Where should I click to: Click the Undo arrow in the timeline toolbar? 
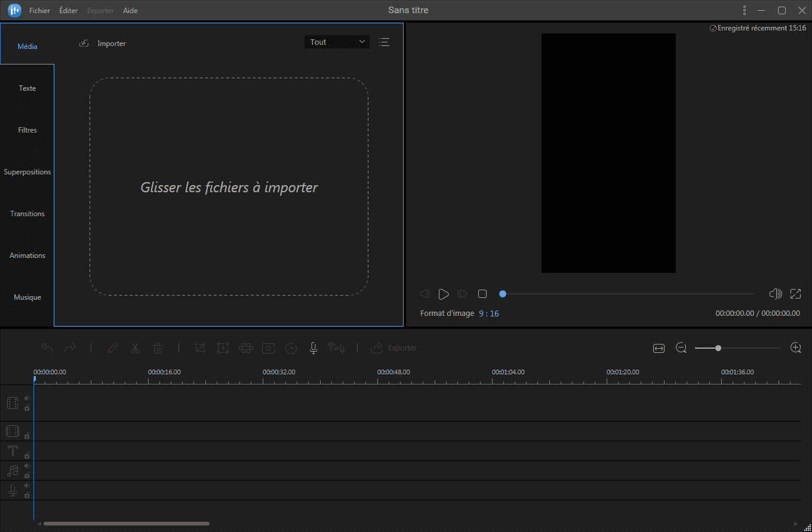(x=47, y=348)
